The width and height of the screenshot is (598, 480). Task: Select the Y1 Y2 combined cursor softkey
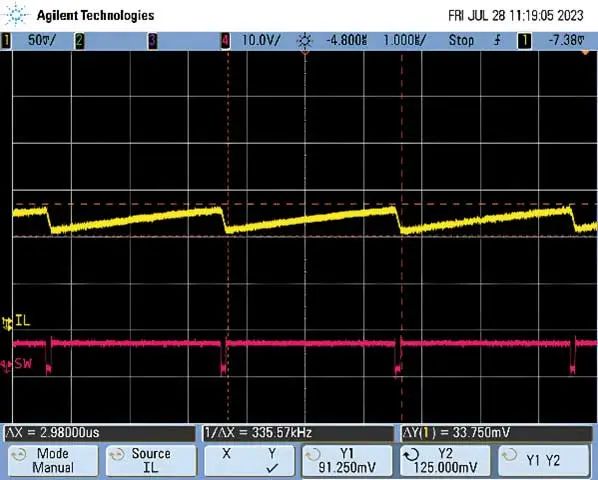pos(543,460)
